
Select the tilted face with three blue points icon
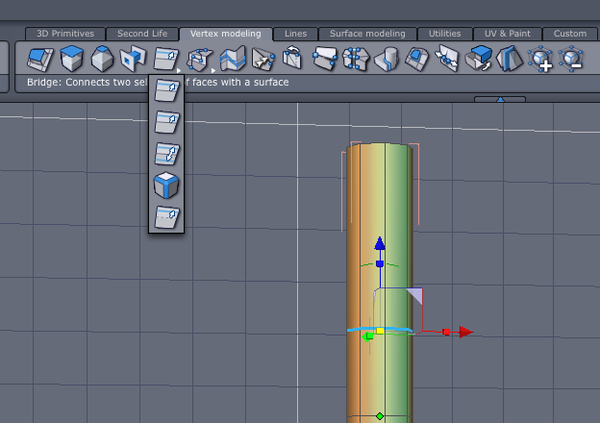pos(324,58)
